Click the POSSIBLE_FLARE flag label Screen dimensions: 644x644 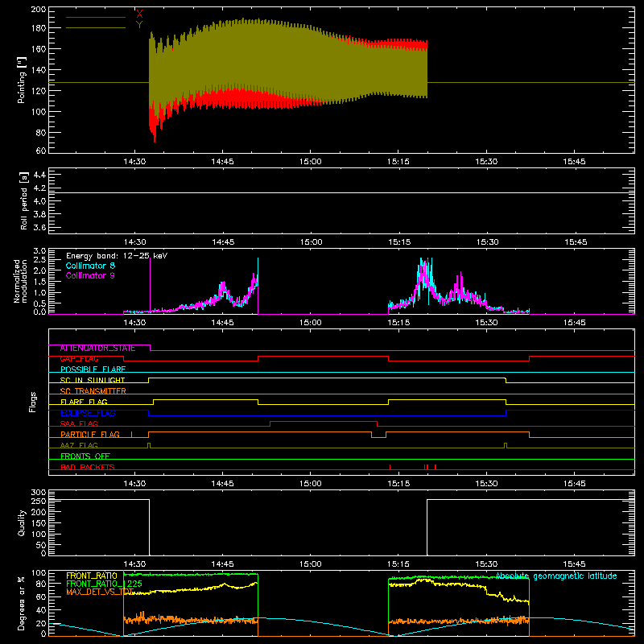point(93,369)
